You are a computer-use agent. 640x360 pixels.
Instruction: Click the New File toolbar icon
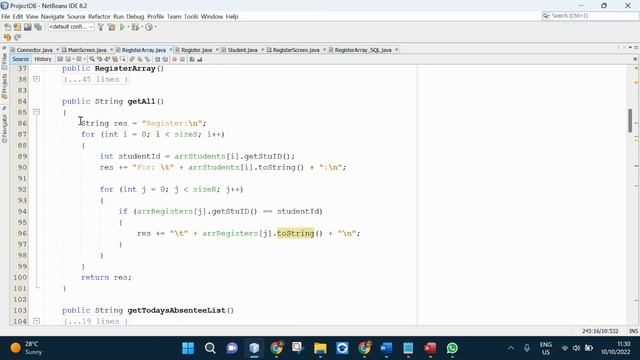coord(7,27)
